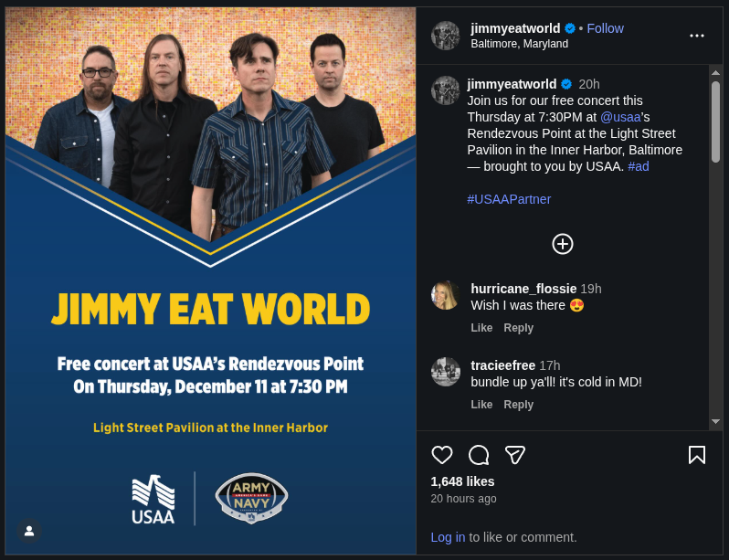The width and height of the screenshot is (729, 560).
Task: Open the three-dot more options menu
Action: [x=697, y=36]
